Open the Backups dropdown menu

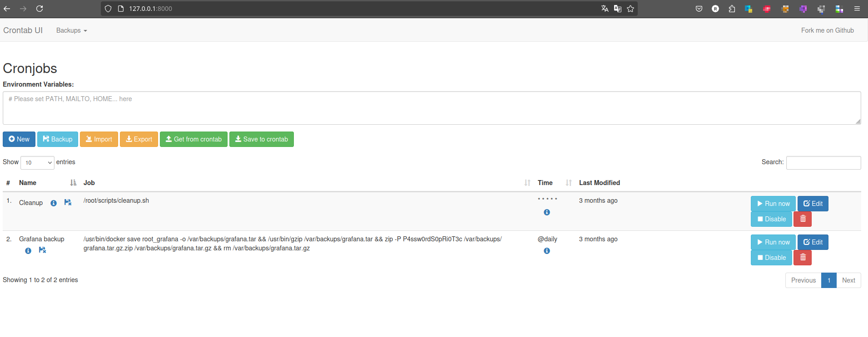click(x=71, y=30)
